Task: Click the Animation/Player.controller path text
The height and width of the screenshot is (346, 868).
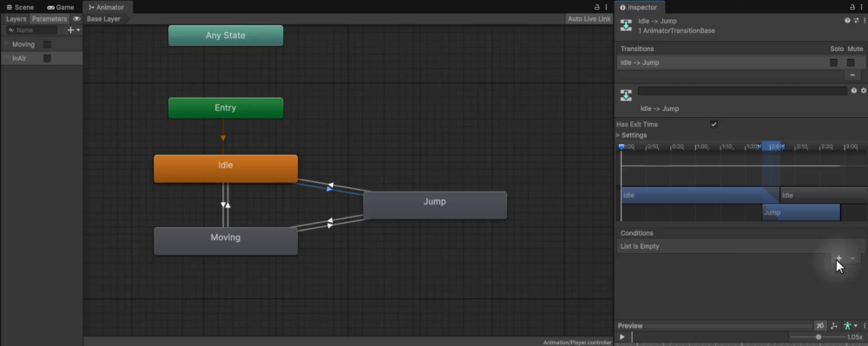Action: coord(577,343)
